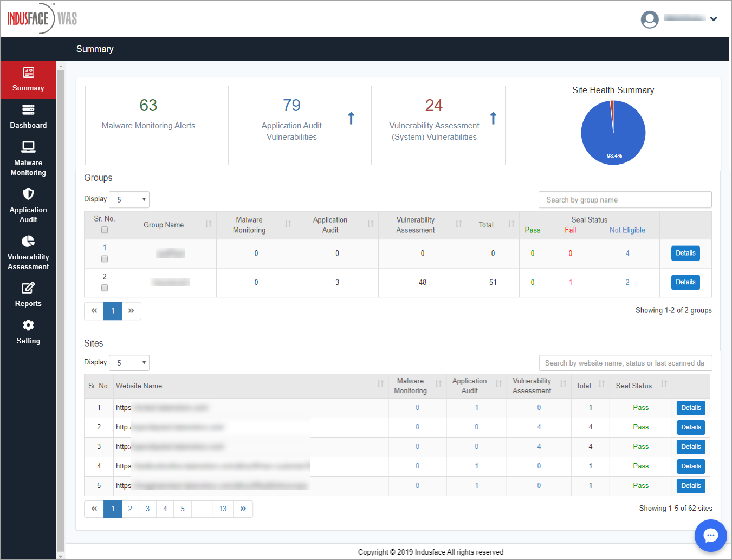Viewport: 732px width, 560px height.
Task: Tick checkbox for group row 2
Action: (105, 288)
